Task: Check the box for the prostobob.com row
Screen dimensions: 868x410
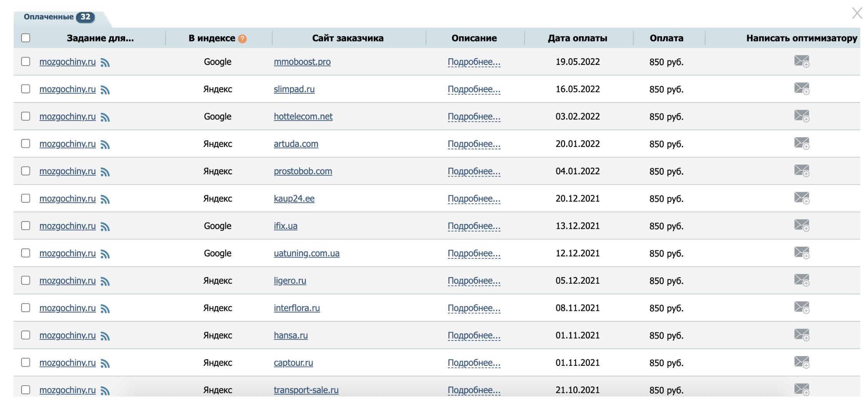Action: (26, 171)
